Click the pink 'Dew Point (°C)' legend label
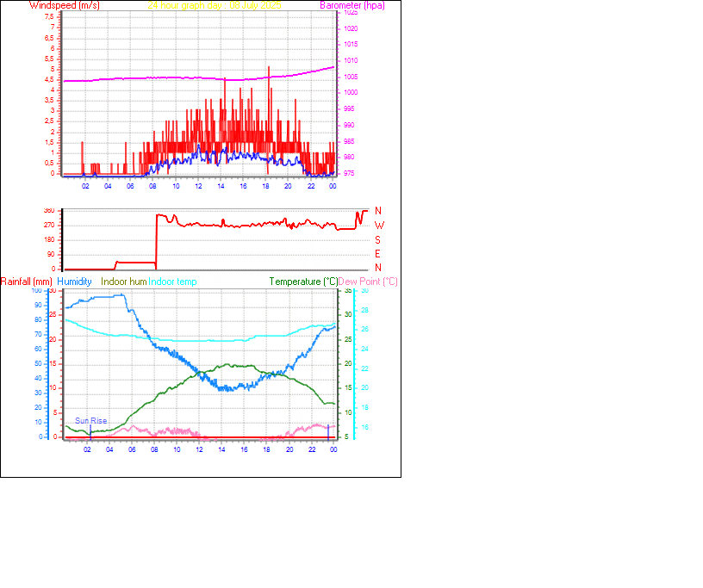Viewport: 703px width, 588px height. coord(368,282)
